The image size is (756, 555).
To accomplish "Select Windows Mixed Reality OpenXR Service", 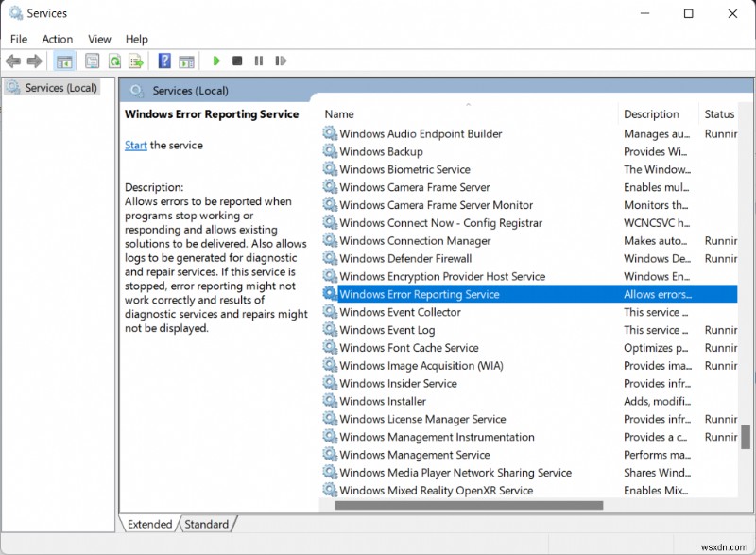I will [x=529, y=491].
